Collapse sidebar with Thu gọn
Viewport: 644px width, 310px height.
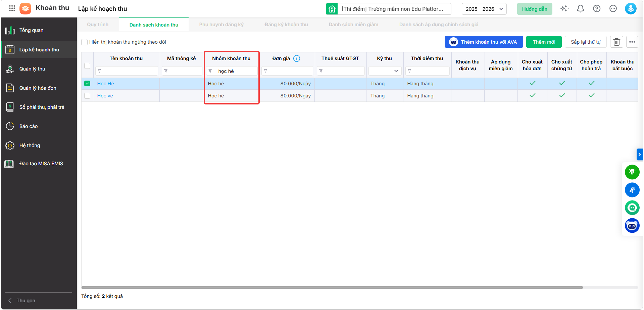[x=22, y=301]
